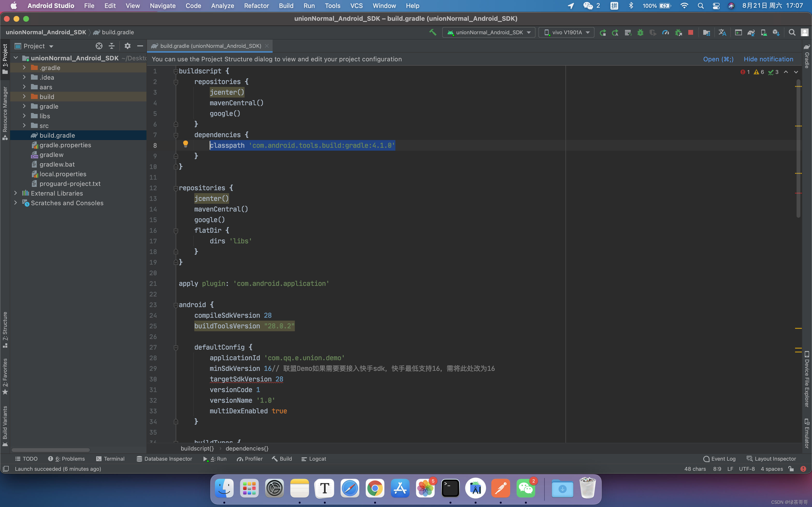Open the Refactor menu
Viewport: 812px width, 507px height.
click(256, 6)
